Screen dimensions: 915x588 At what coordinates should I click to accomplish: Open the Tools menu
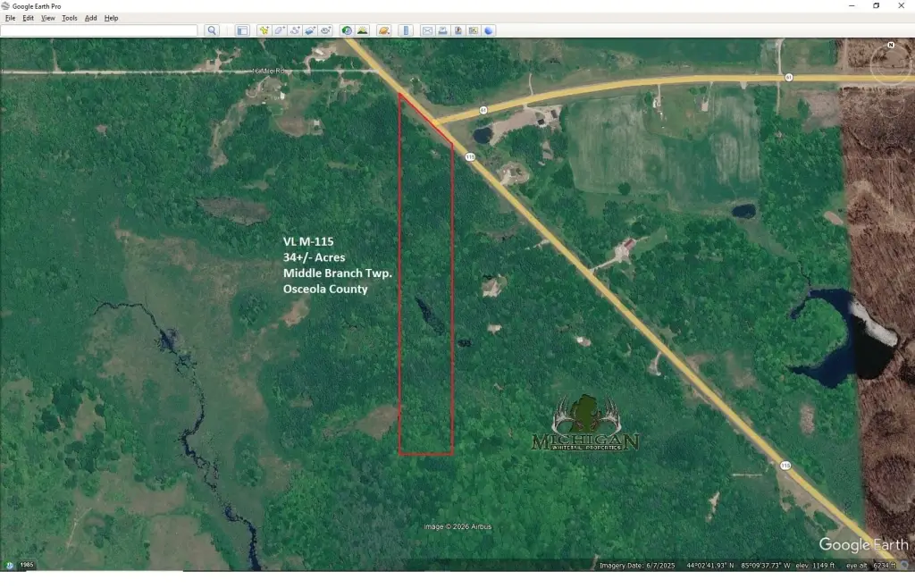click(x=69, y=18)
